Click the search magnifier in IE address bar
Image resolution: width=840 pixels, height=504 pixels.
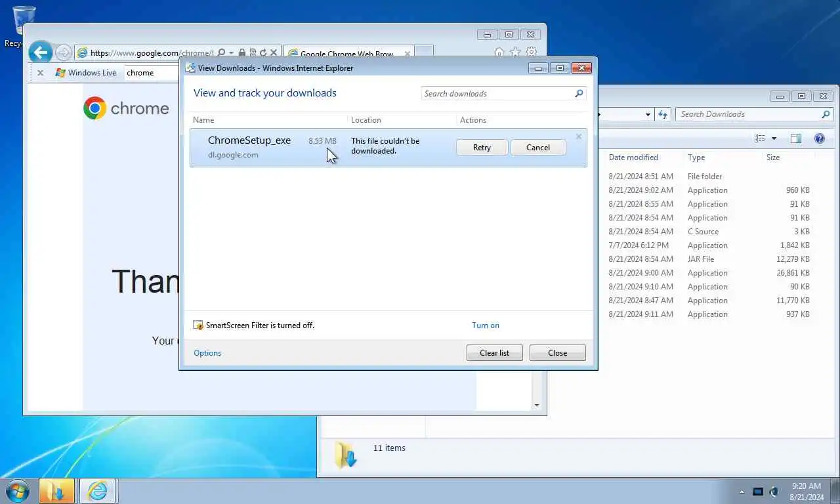pos(222,52)
